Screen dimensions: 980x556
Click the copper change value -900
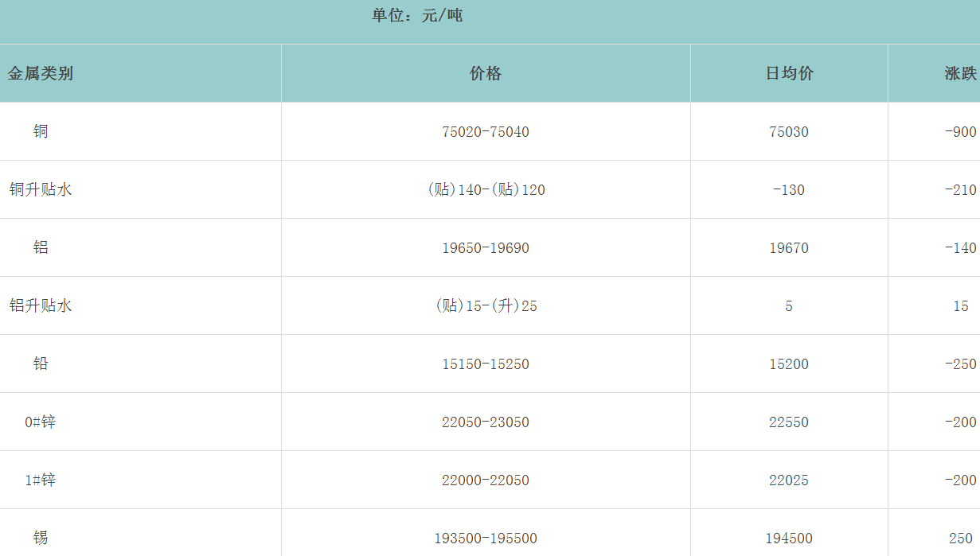click(960, 132)
